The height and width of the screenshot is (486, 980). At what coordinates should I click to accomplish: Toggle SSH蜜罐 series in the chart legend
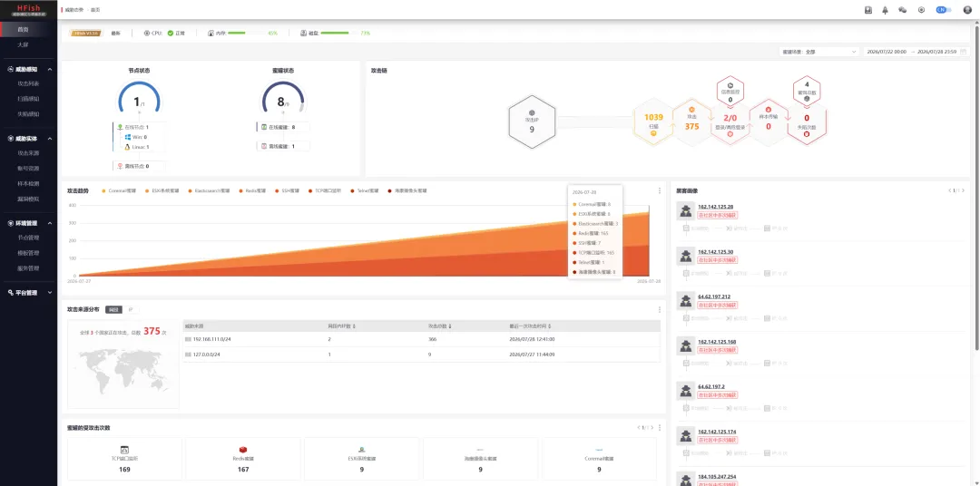[x=287, y=190]
